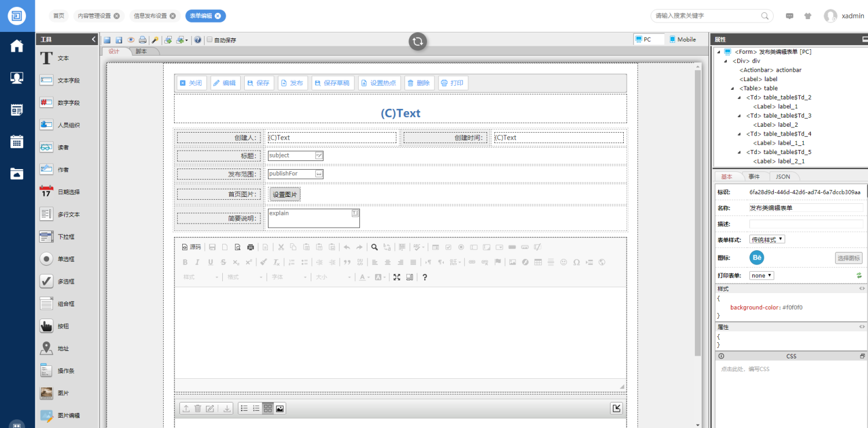Collapse the <Table> table tree node
Screen dimensions: 868x428
coord(733,89)
